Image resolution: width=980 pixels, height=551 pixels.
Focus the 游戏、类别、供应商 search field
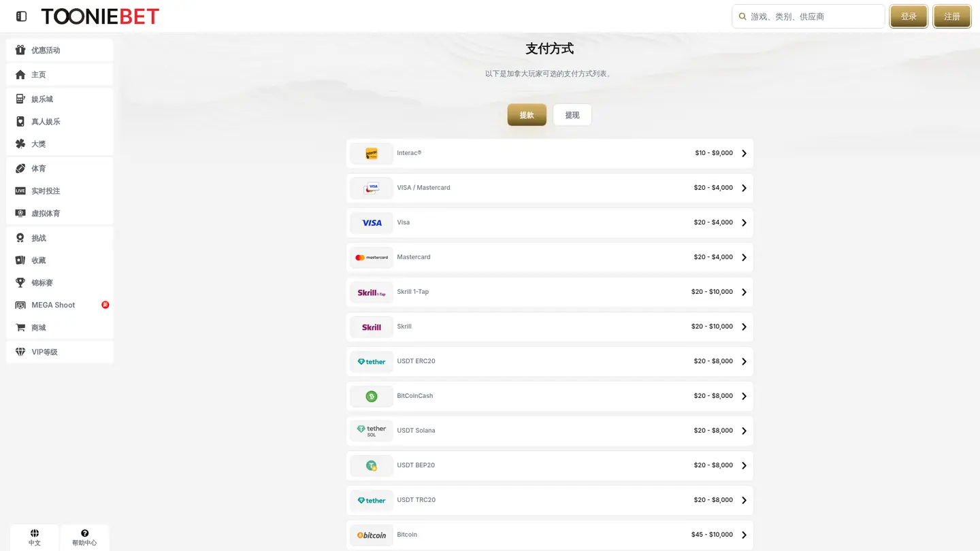point(808,16)
